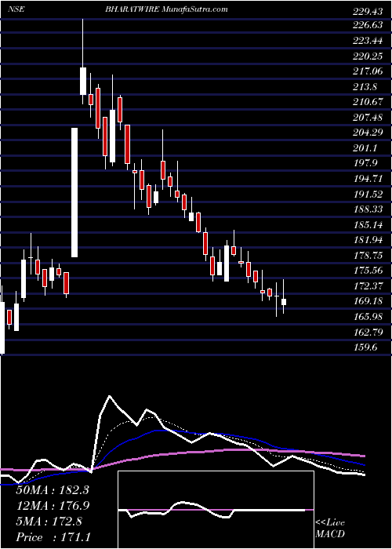Select the 175.56 price axis label
Image resolution: width=392 pixels, height=549 pixels.
368,271
